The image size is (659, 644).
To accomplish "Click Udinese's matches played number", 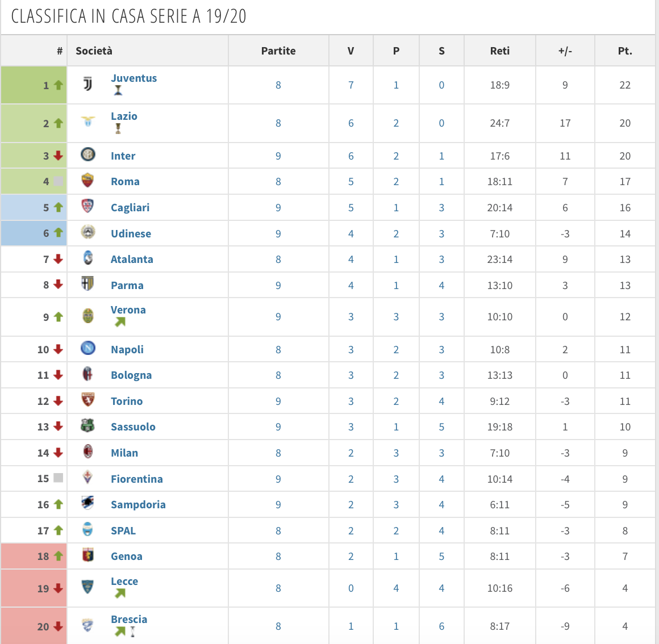I will point(278,234).
